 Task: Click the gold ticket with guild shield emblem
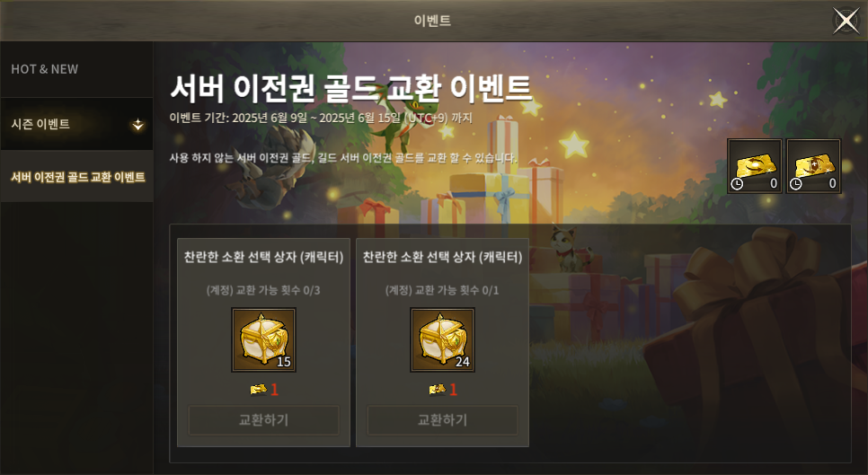tap(814, 166)
